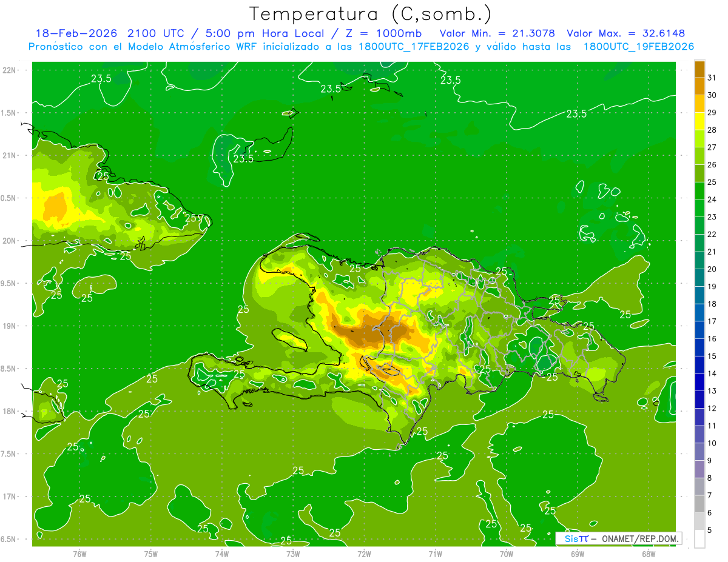Click the "19N" latitude axis label

10,326
